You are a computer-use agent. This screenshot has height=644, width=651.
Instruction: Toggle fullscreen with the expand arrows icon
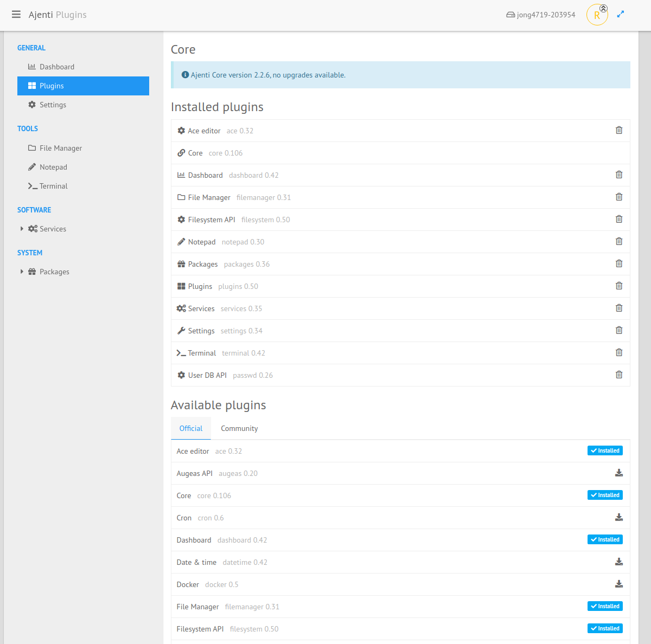(x=621, y=14)
